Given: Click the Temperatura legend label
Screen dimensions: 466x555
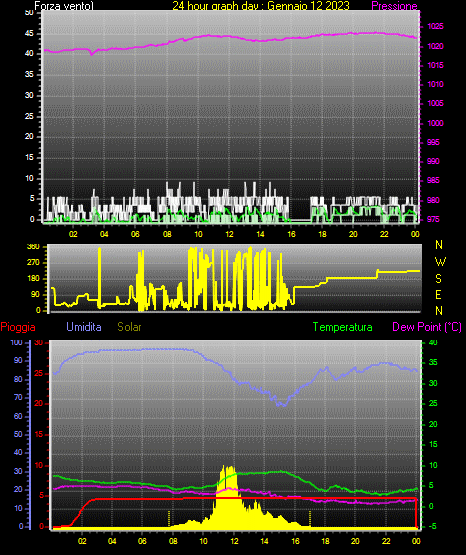Looking at the screenshot, I should point(343,327).
